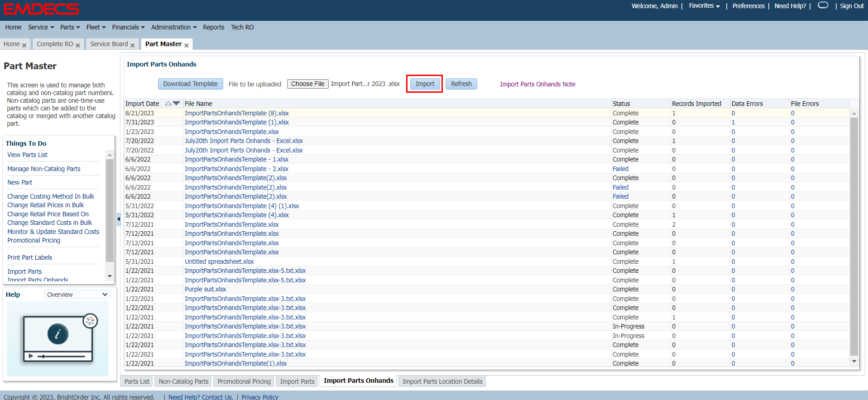Image resolution: width=868 pixels, height=400 pixels.
Task: Play the Help overview video thumbnail
Action: point(58,338)
